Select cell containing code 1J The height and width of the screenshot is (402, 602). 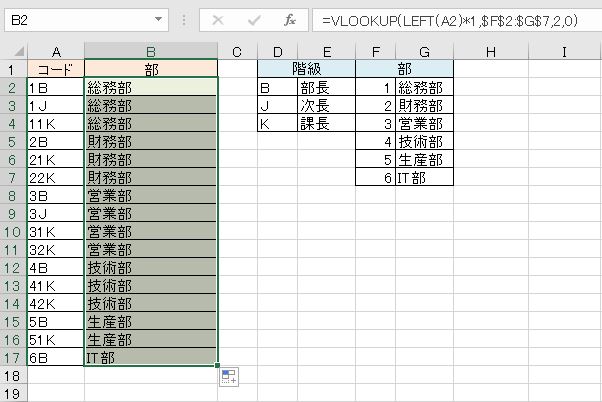pyautogui.click(x=56, y=106)
